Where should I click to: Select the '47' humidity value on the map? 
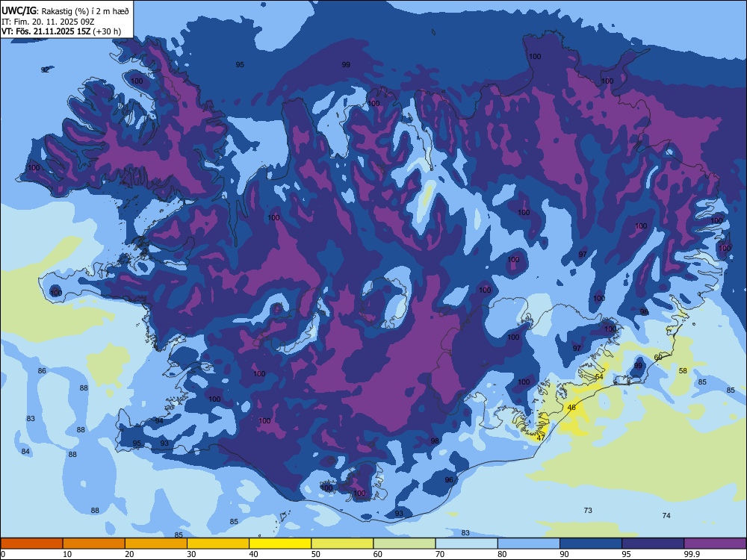pos(541,438)
